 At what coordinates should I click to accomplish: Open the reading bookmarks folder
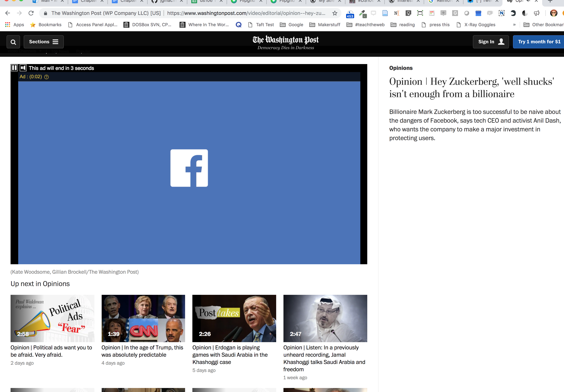tap(403, 25)
